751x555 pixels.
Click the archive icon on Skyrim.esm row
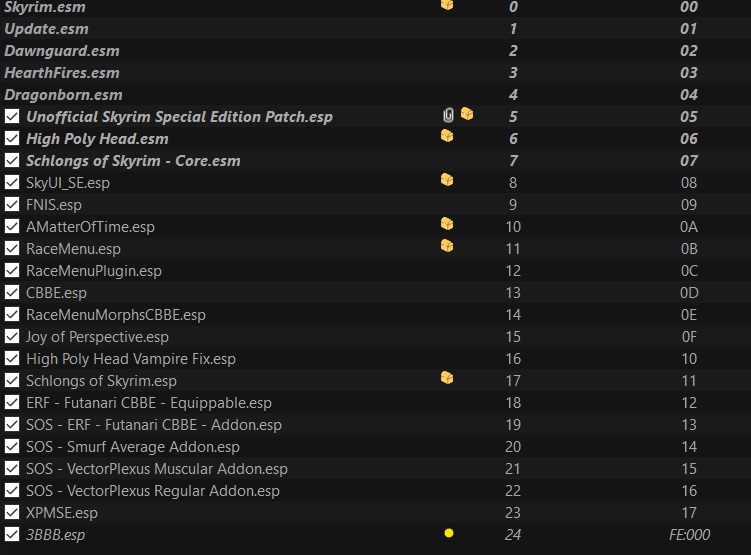(447, 4)
